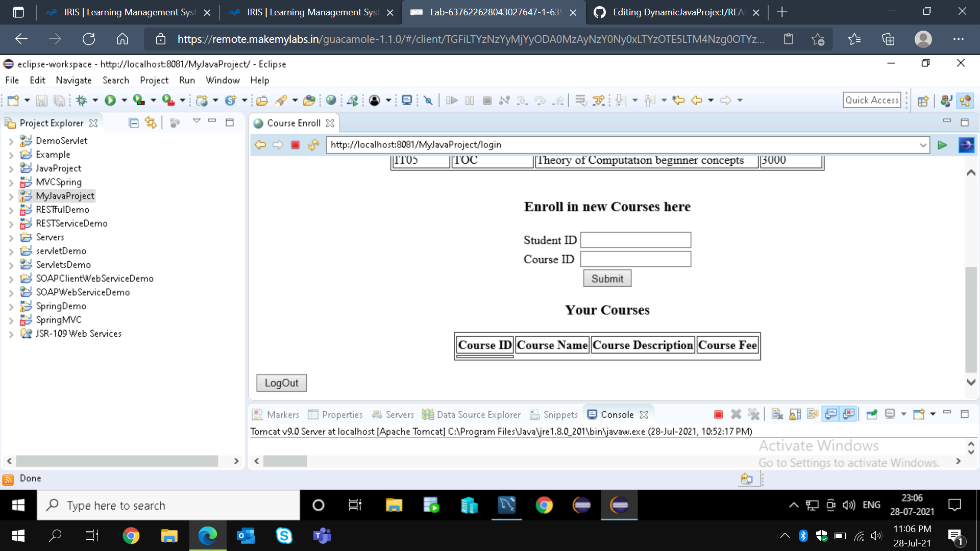Toggle Show Console When Standard Out Changes
This screenshot has width=980, height=551.
tap(831, 414)
